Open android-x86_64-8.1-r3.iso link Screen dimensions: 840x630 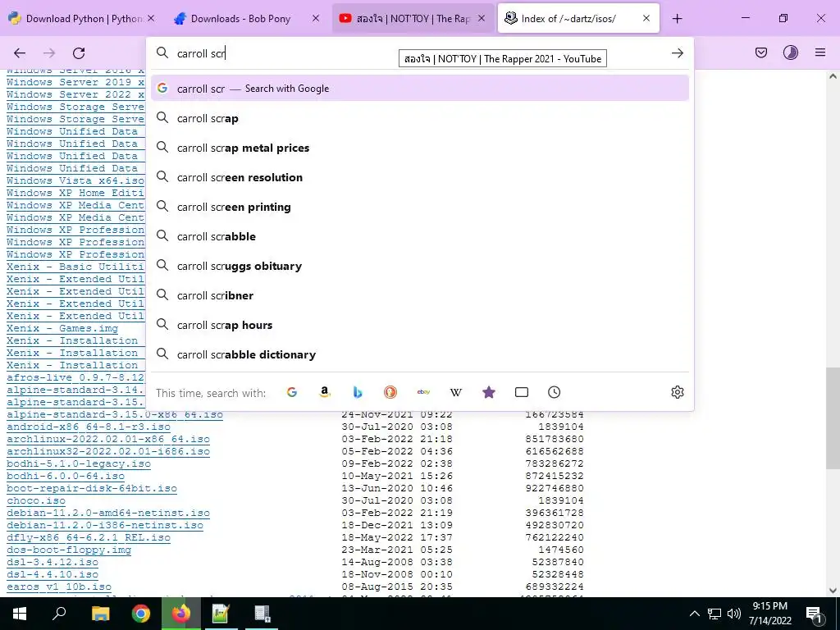89,427
